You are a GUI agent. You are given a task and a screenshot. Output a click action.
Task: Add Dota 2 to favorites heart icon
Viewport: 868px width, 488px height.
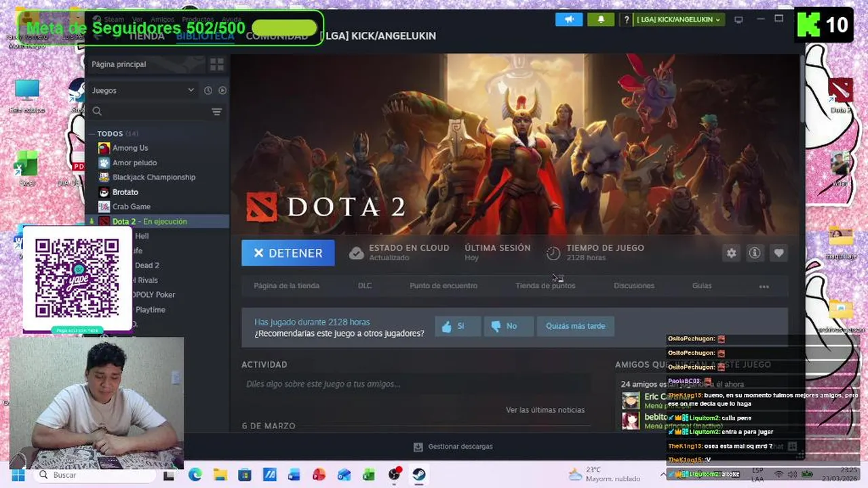click(x=778, y=253)
